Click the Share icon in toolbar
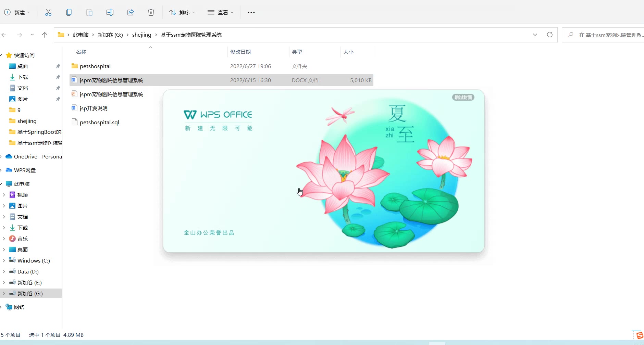The image size is (644, 345). click(131, 12)
